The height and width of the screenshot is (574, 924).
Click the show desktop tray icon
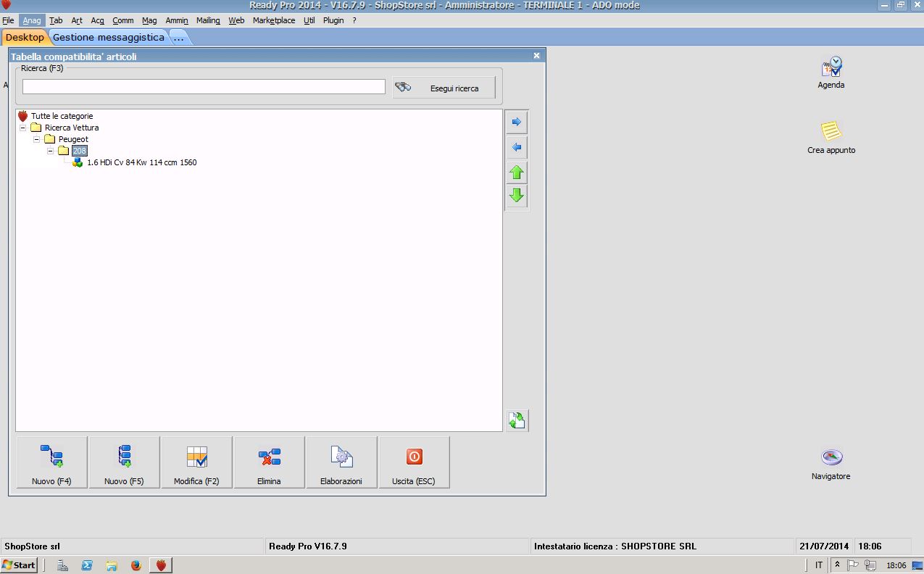click(917, 565)
